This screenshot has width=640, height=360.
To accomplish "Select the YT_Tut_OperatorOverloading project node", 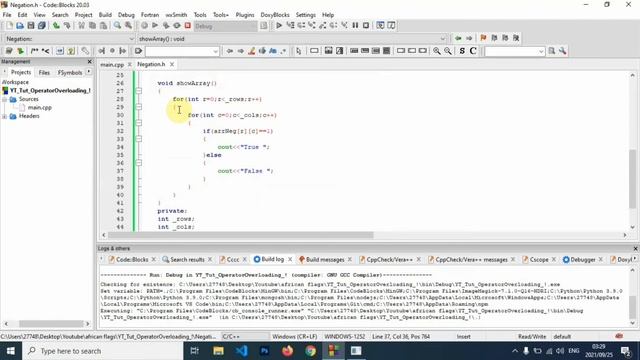I will click(x=50, y=91).
